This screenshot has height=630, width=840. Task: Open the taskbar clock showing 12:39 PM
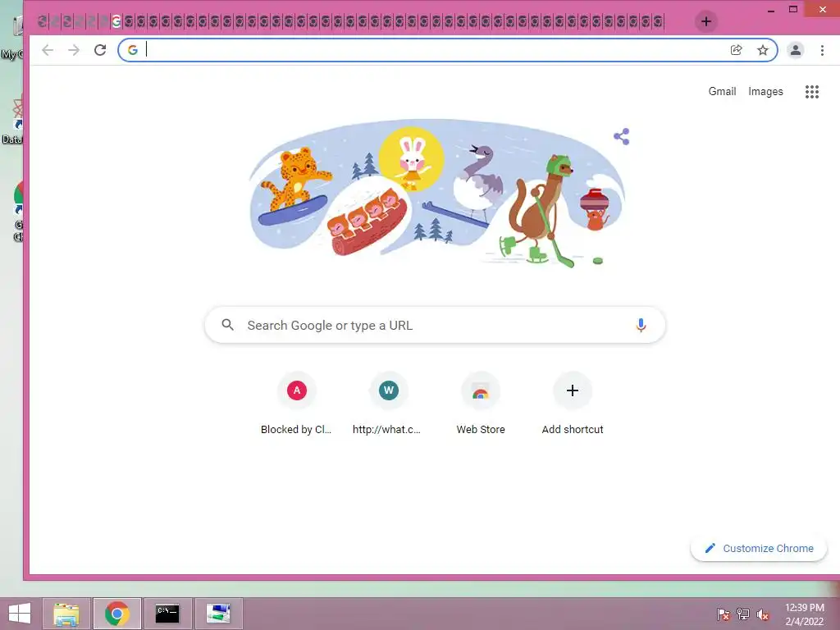coord(805,614)
